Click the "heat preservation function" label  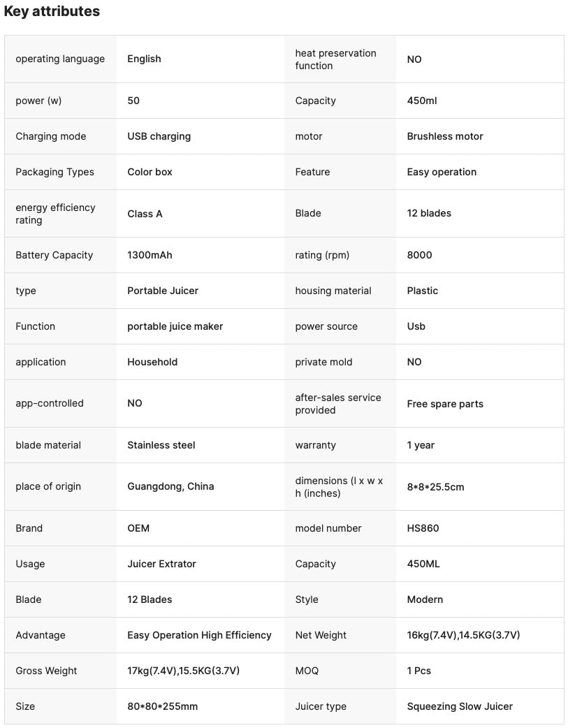(335, 59)
